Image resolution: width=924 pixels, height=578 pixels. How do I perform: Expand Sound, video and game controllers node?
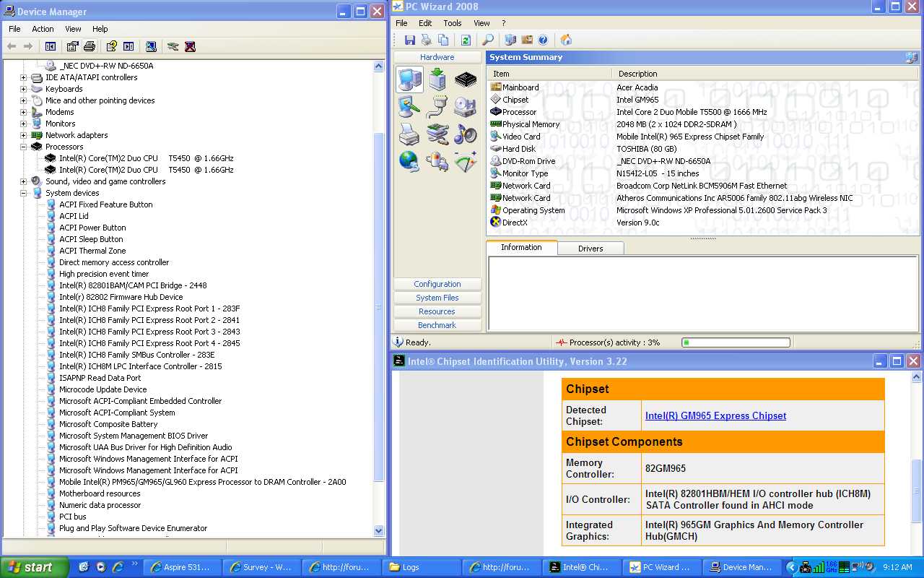click(24, 181)
